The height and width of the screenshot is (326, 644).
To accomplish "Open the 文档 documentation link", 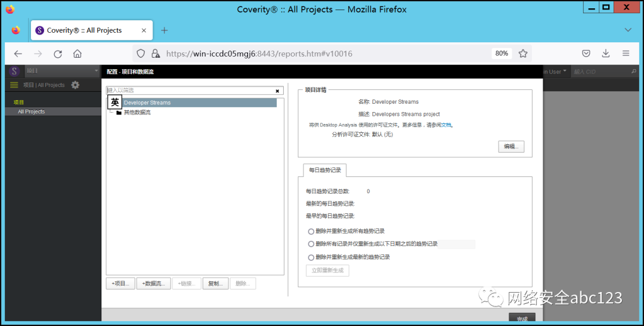I will point(446,125).
